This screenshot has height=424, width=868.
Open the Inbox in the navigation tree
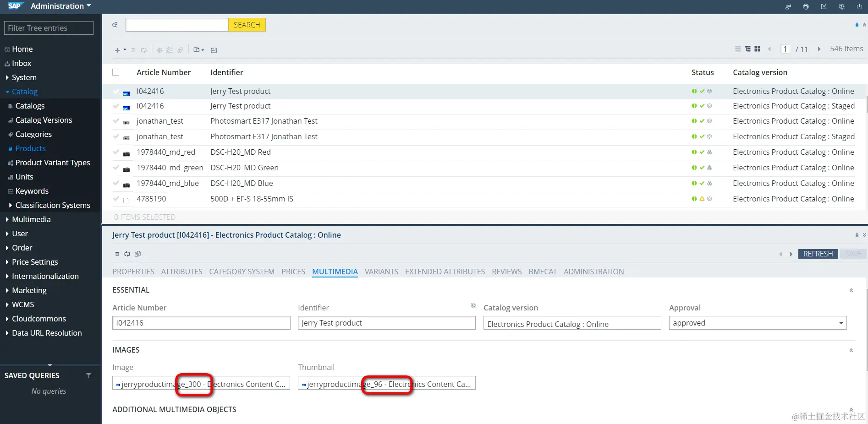(x=22, y=63)
